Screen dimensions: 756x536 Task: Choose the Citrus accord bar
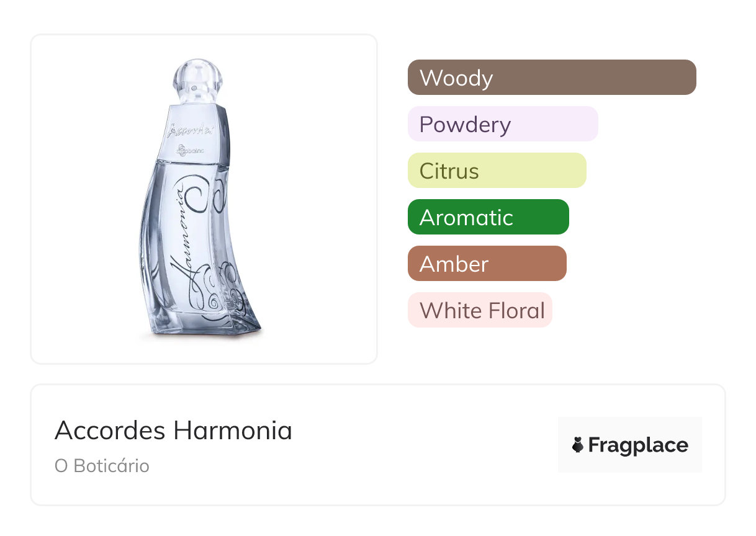tap(497, 171)
